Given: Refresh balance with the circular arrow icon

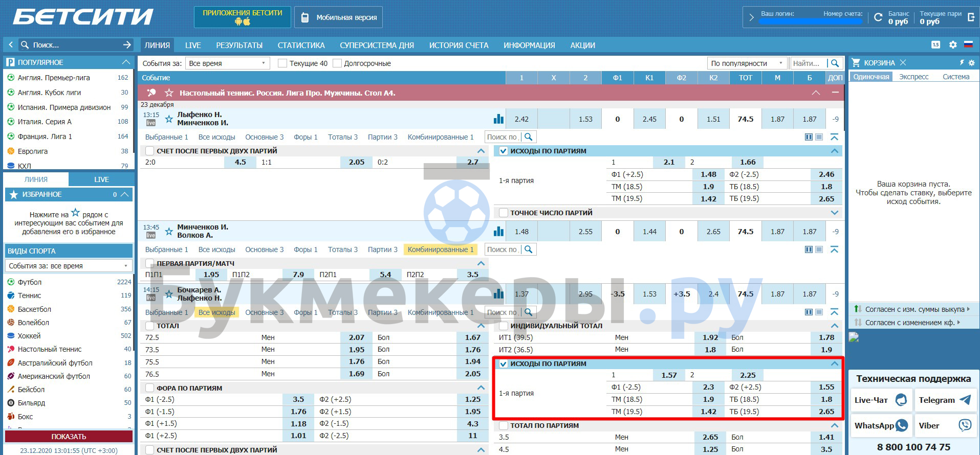Looking at the screenshot, I should point(878,17).
